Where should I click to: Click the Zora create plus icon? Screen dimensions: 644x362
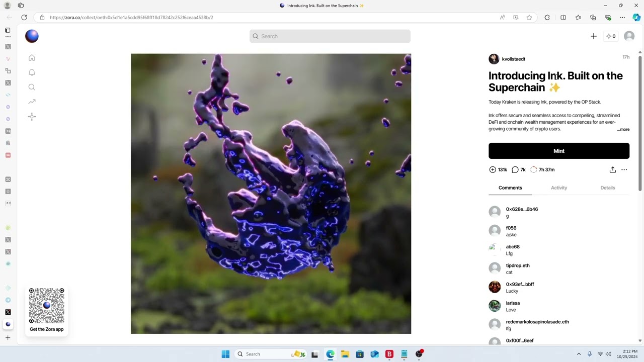coord(594,36)
